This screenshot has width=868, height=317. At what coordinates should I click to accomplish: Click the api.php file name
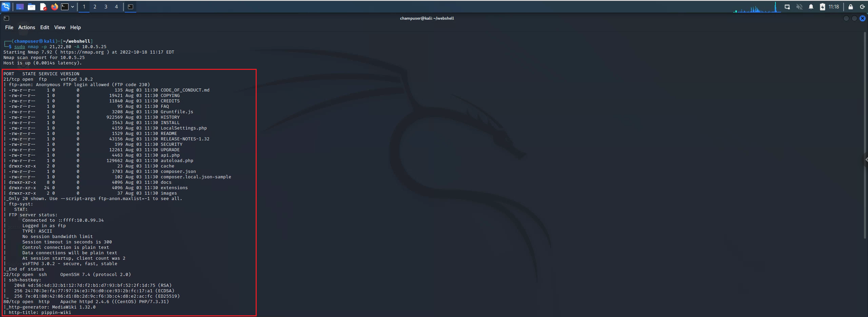[x=170, y=155]
